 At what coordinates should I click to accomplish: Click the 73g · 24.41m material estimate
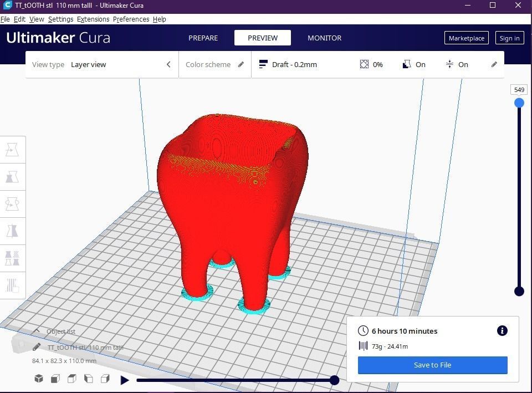390,346
